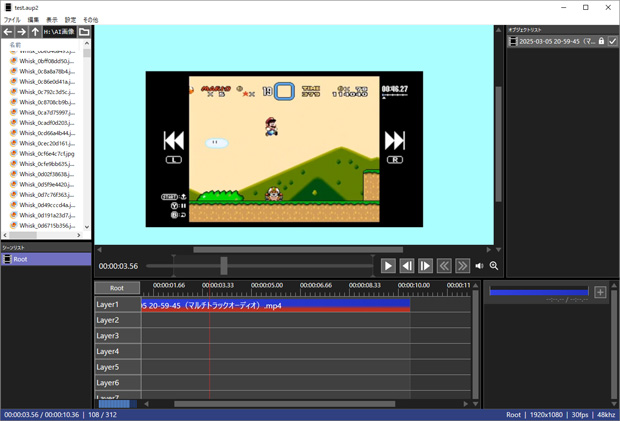Open the 表示 menu
Viewport: 620px width, 421px height.
tap(52, 20)
